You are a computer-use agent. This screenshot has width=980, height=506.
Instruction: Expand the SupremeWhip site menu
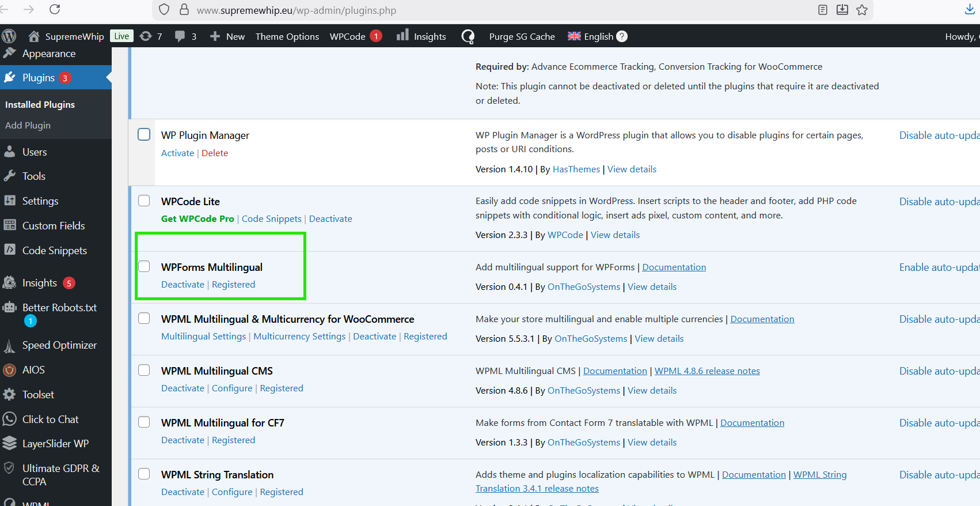(x=66, y=36)
